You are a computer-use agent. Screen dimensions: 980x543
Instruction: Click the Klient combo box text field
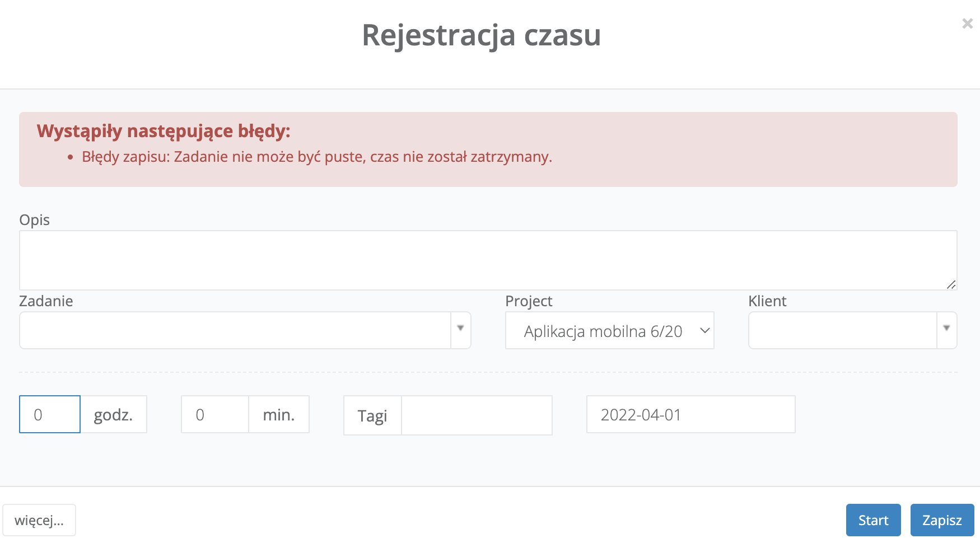pos(842,330)
